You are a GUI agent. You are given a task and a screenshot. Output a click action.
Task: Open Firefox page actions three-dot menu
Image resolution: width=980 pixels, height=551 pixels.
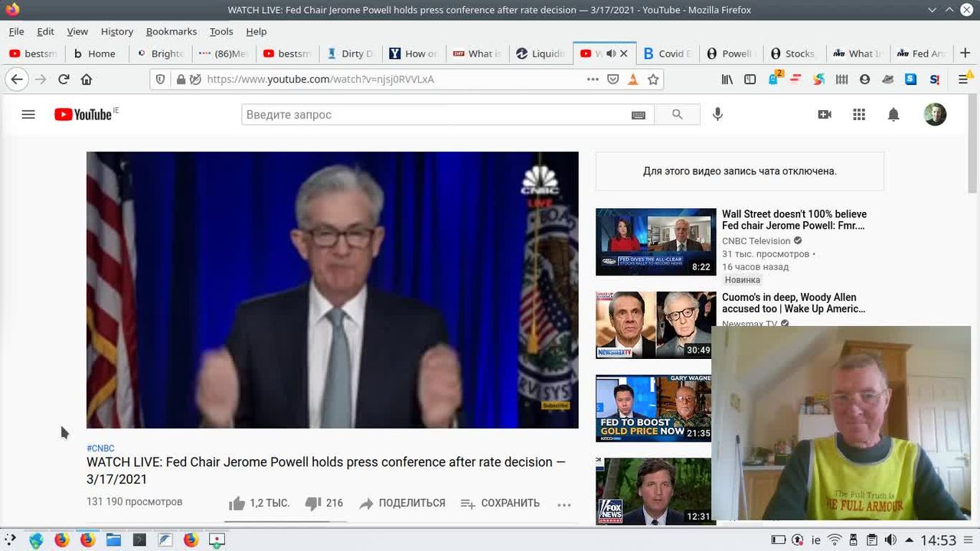pos(593,79)
